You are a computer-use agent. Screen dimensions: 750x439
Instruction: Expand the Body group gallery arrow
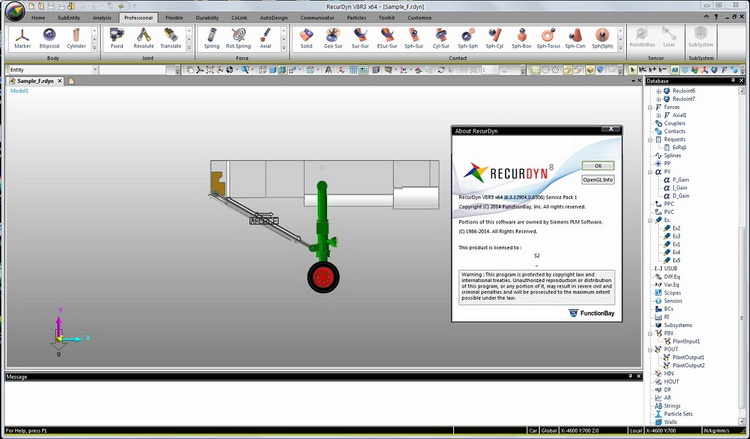[x=94, y=47]
